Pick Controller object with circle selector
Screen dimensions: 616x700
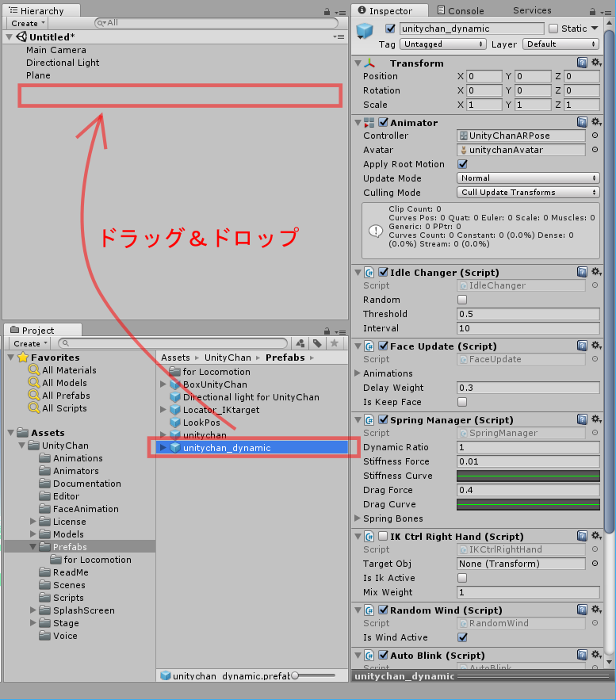(x=595, y=136)
